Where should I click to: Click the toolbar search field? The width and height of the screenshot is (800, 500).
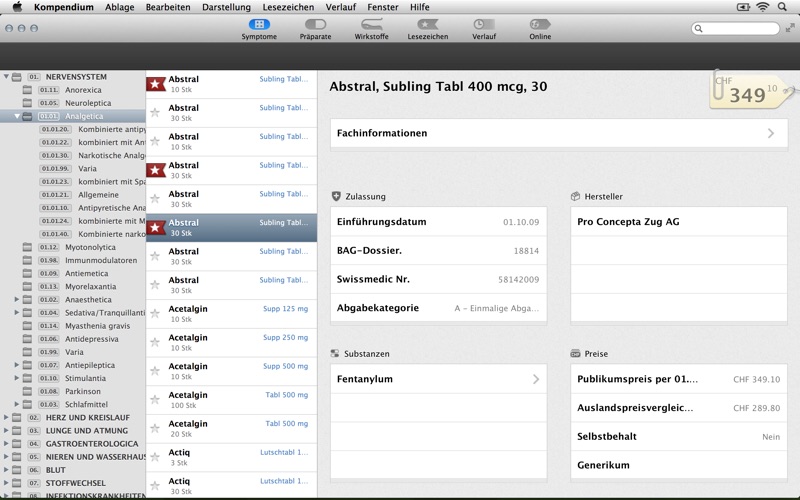(735, 29)
